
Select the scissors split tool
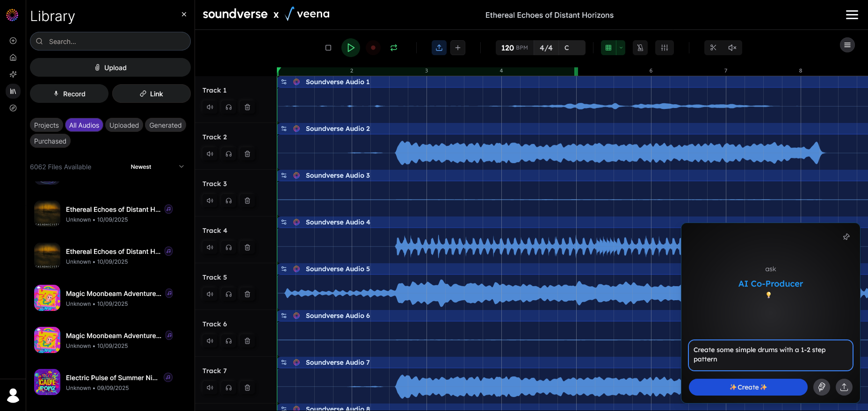[x=713, y=48]
